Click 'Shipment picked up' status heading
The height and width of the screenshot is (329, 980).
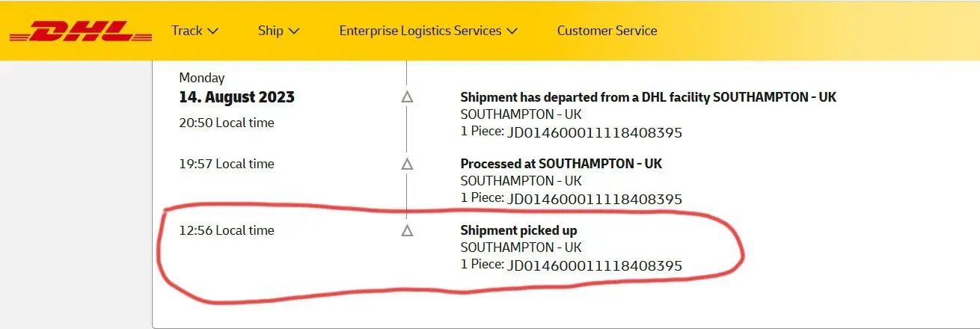click(x=518, y=230)
